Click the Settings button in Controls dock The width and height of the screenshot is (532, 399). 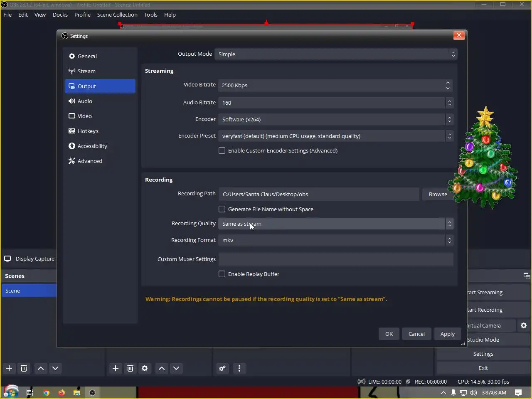[x=483, y=354]
